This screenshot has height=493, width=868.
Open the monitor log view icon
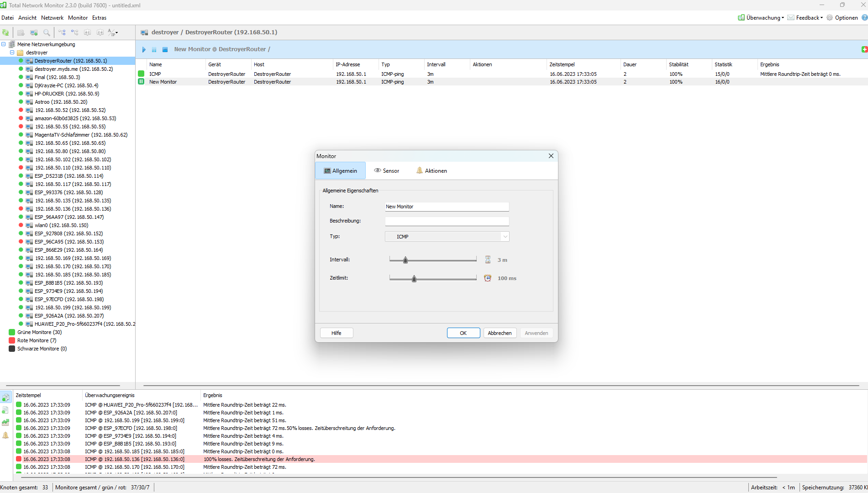tap(5, 398)
